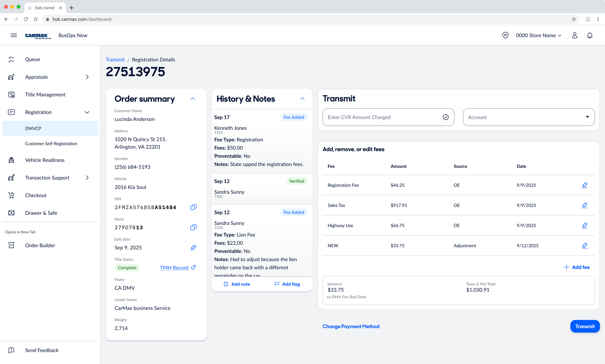Image resolution: width=605 pixels, height=364 pixels.
Task: Copy the Stock number
Action: 193,227
